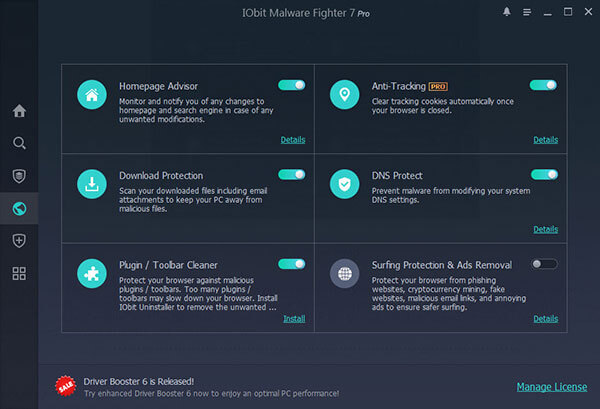The height and width of the screenshot is (409, 600).
Task: Open the hamburger options menu
Action: pyautogui.click(x=527, y=13)
